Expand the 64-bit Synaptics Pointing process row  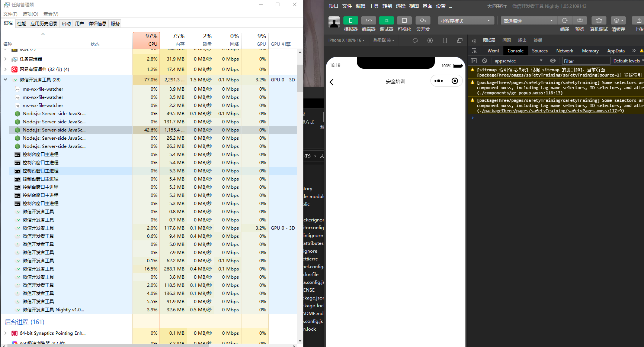point(5,333)
